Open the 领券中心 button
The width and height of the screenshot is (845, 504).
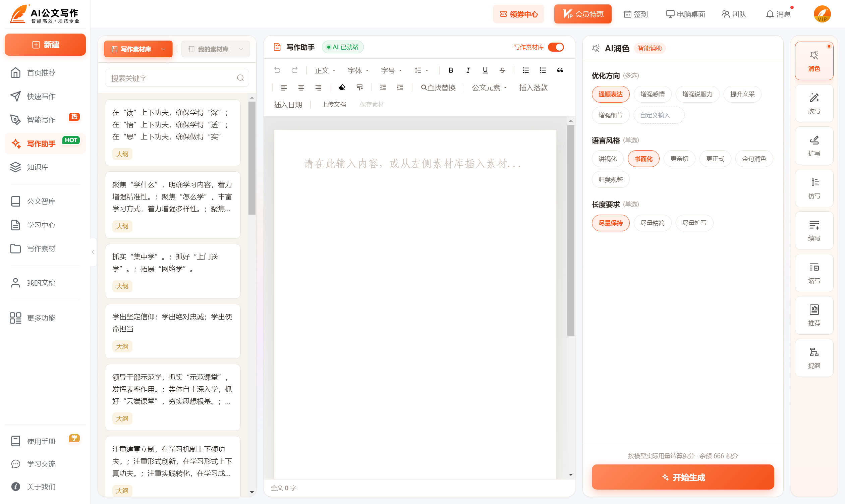518,14
